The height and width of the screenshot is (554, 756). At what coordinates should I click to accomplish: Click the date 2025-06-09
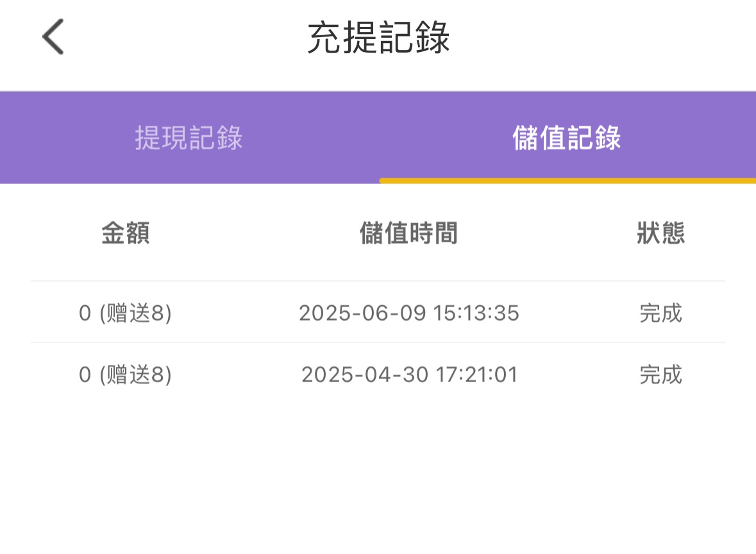pos(362,314)
